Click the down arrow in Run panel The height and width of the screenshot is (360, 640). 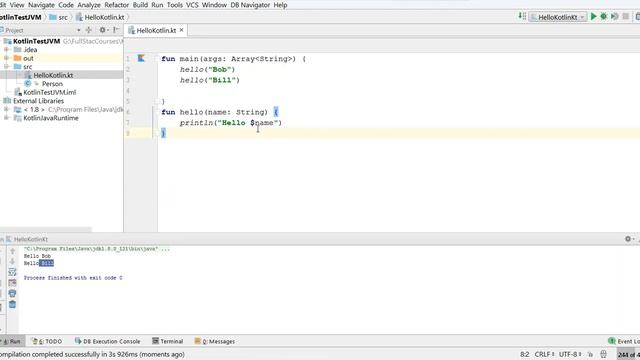(x=12, y=261)
